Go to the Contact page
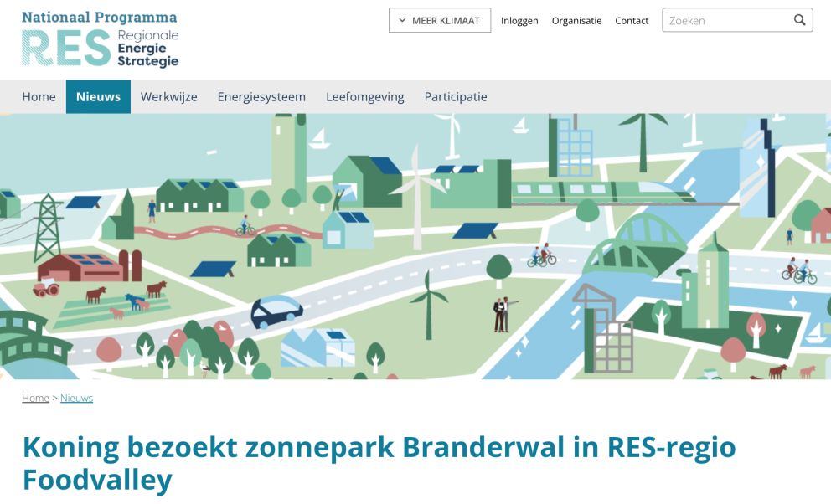This screenshot has height=504, width=831. coord(632,21)
